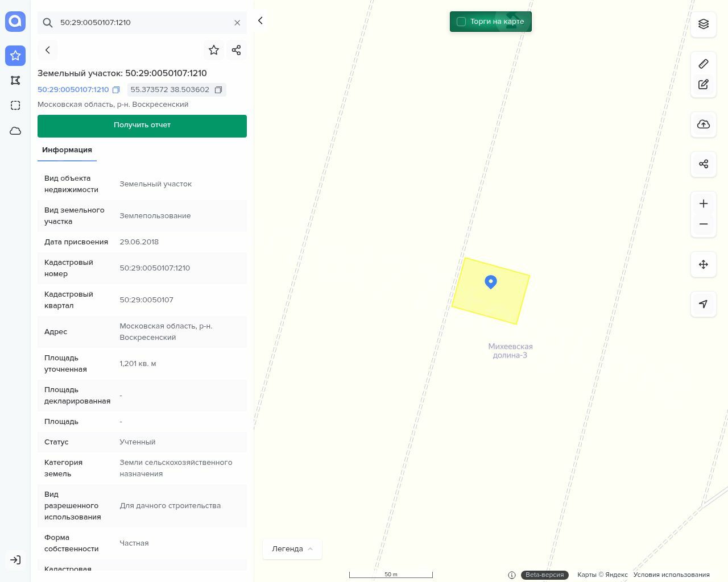Zoom in on the map
Screen dimensions: 728x582
click(x=704, y=203)
